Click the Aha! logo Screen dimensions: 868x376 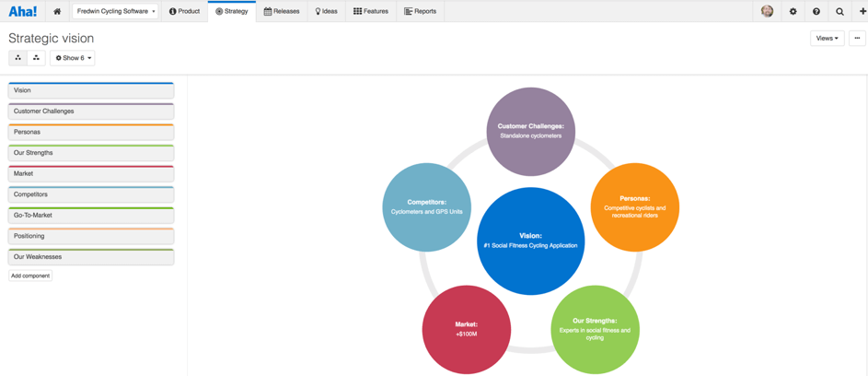point(22,12)
